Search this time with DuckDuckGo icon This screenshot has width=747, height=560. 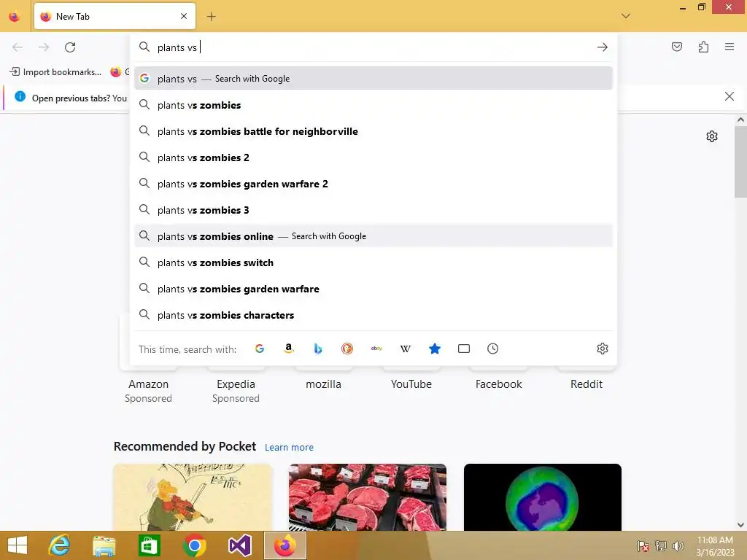tap(347, 349)
